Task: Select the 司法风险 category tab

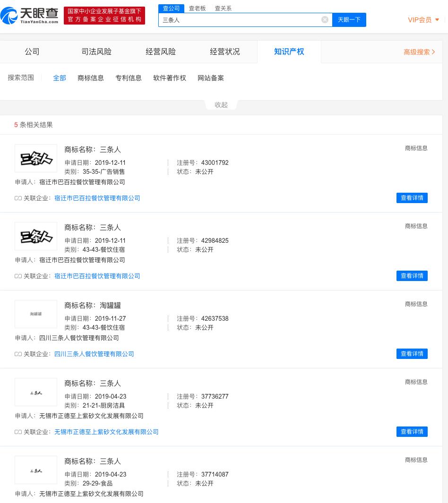Action: [x=96, y=51]
